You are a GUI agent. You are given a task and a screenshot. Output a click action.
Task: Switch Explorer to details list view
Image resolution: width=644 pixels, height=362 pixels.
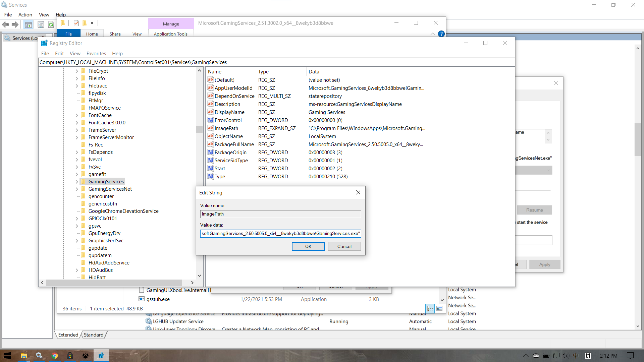430,308
